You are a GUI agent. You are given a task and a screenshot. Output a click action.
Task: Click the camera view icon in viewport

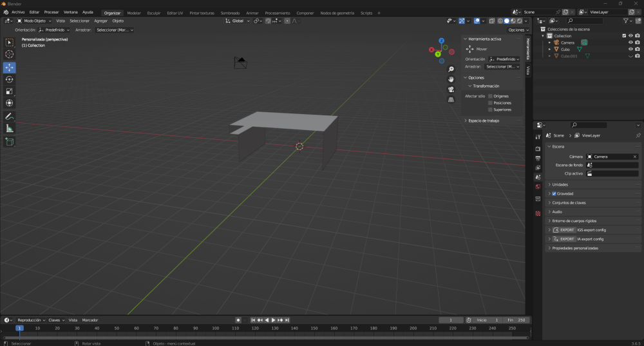(451, 90)
